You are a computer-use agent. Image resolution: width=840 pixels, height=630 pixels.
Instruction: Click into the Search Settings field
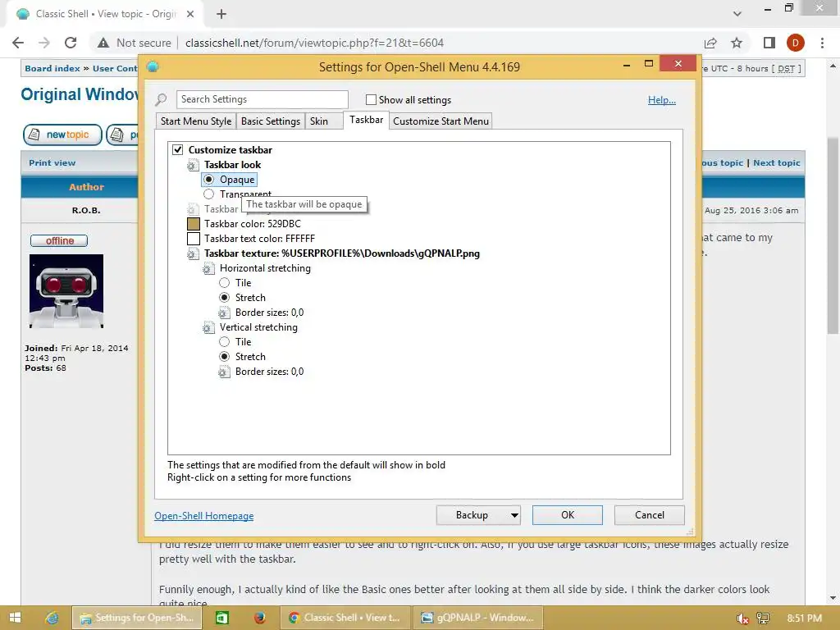[262, 99]
